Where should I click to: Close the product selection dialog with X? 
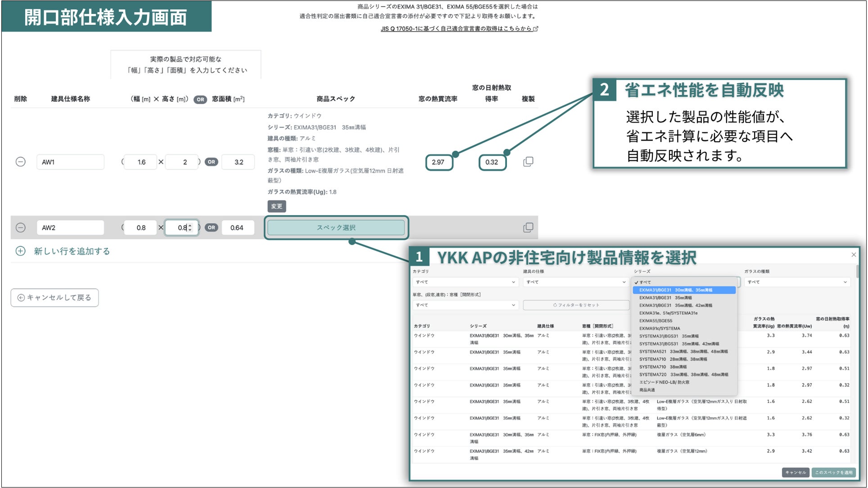(853, 255)
